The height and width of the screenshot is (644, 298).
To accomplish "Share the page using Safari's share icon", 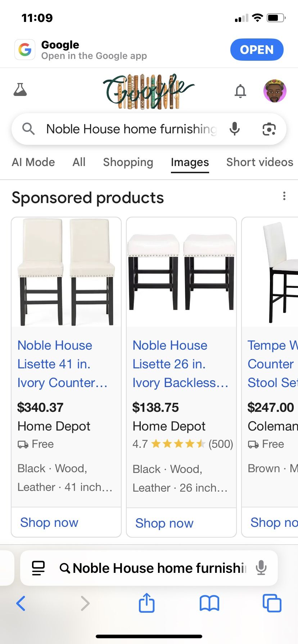I will tap(146, 603).
